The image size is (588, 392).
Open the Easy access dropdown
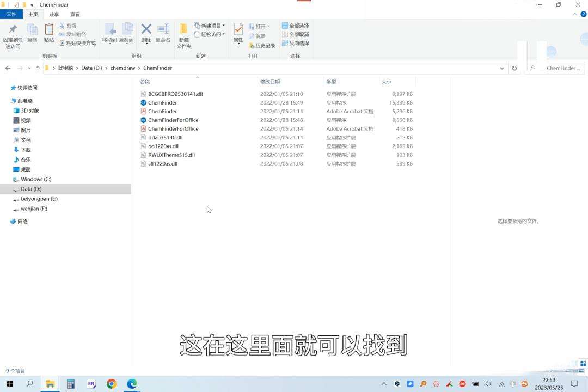click(x=210, y=34)
